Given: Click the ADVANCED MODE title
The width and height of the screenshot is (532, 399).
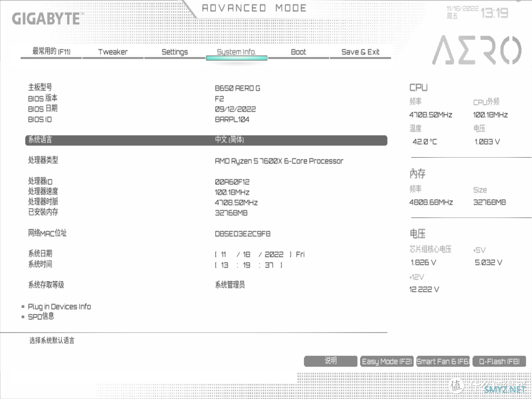Looking at the screenshot, I should (254, 8).
